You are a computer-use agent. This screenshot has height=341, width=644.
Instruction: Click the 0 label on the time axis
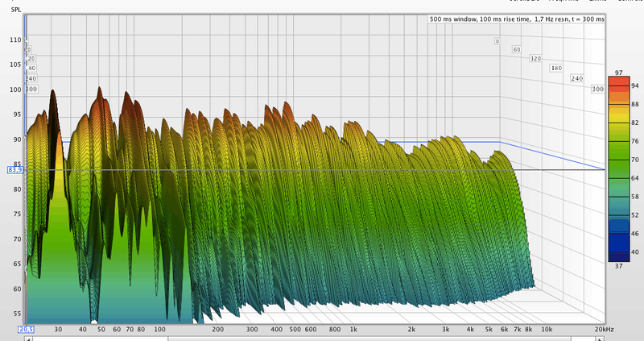[x=497, y=41]
